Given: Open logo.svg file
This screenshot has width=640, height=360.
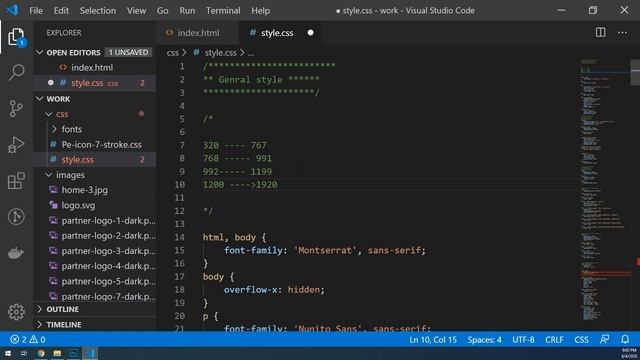Looking at the screenshot, I should pyautogui.click(x=78, y=205).
